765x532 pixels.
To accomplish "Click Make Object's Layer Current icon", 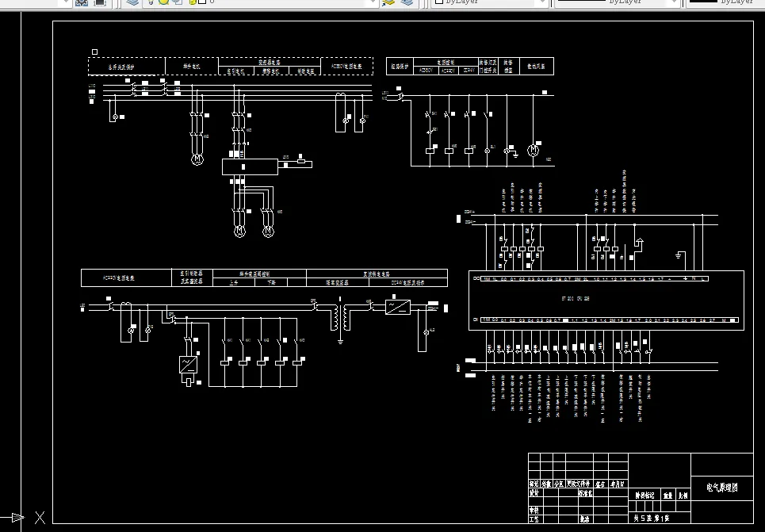I will [389, 2].
